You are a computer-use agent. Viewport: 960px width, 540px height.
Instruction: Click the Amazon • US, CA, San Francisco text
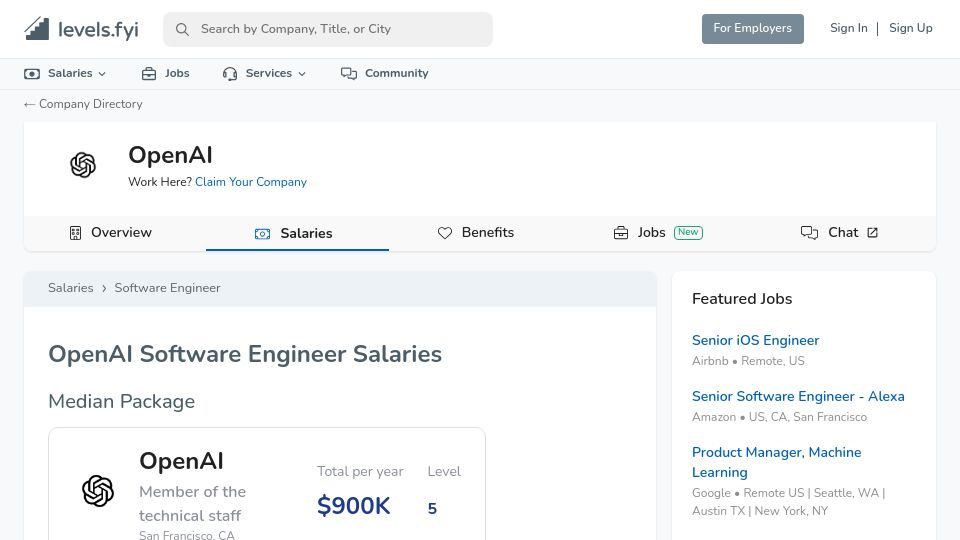coord(779,417)
